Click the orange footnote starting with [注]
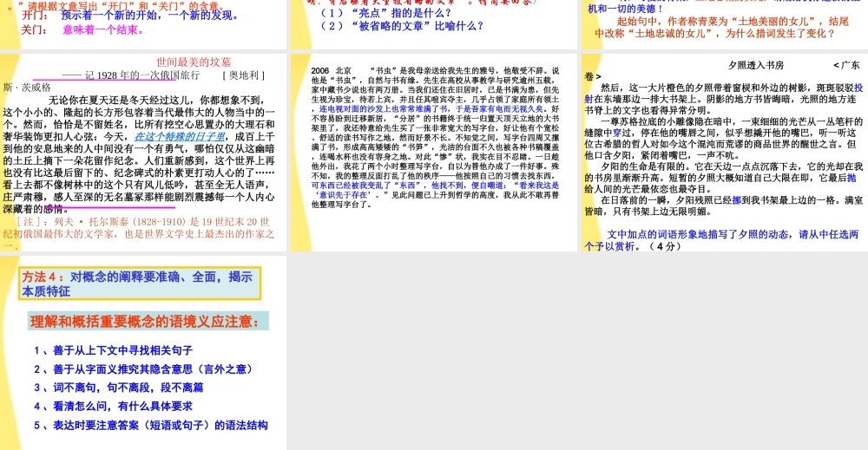868x450 pixels. pyautogui.click(x=138, y=234)
